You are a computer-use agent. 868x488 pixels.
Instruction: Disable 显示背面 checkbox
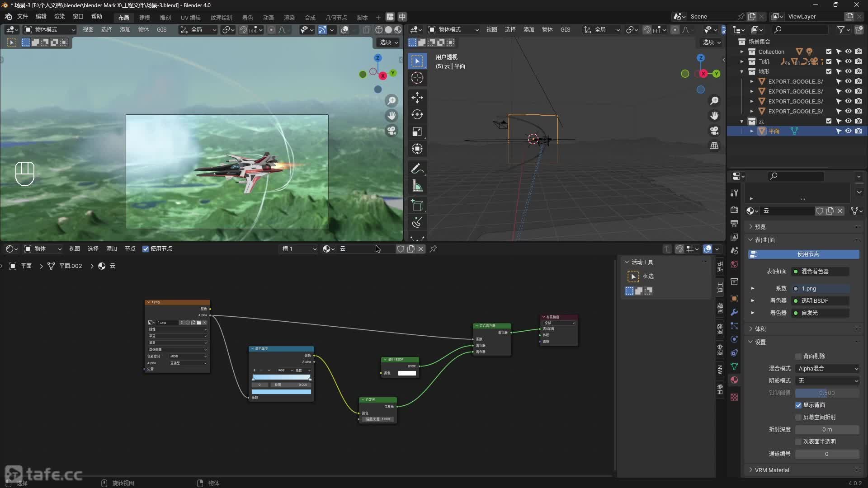click(x=798, y=405)
